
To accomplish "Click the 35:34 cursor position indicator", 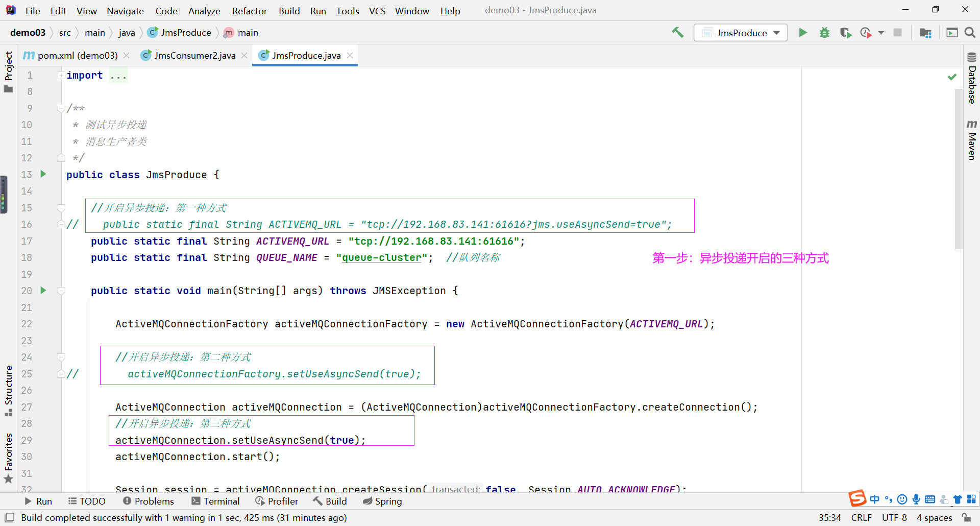I will point(830,518).
